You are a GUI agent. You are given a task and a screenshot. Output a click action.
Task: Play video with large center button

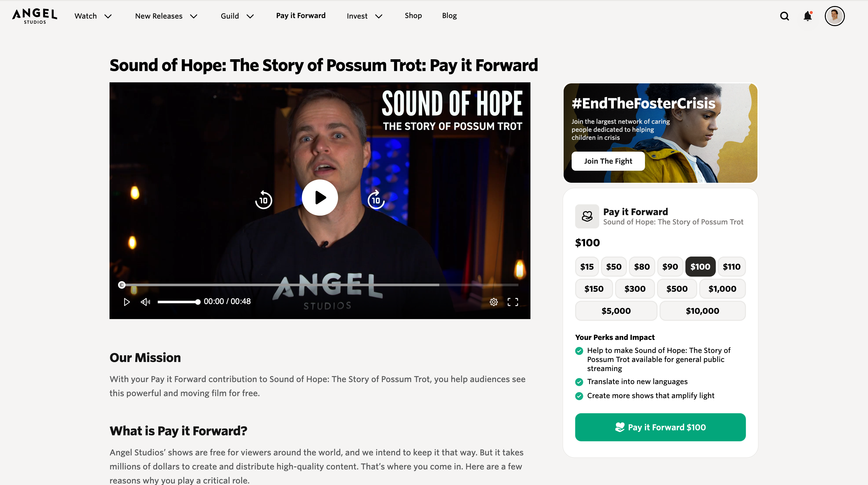pyautogui.click(x=320, y=197)
